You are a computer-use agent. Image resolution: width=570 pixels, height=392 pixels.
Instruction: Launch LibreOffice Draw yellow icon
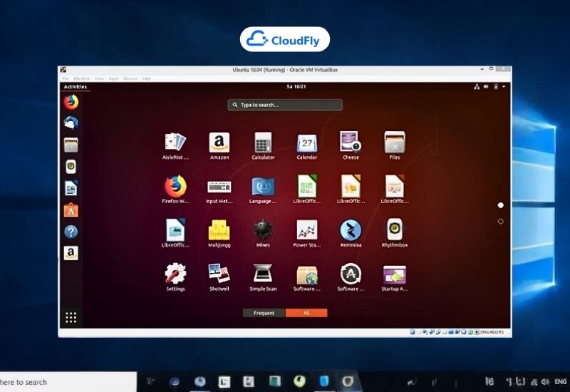point(351,190)
